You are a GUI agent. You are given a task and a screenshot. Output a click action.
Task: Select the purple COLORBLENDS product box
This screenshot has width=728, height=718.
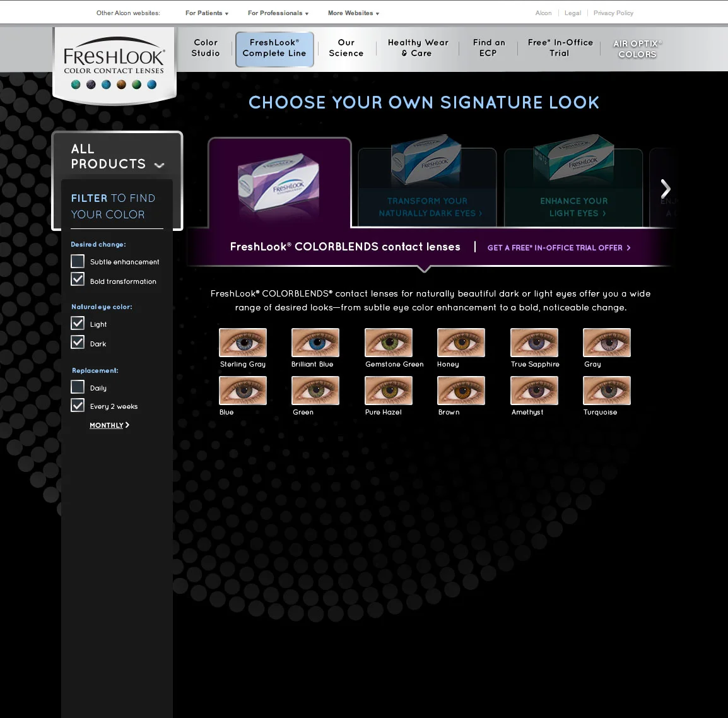coord(279,183)
